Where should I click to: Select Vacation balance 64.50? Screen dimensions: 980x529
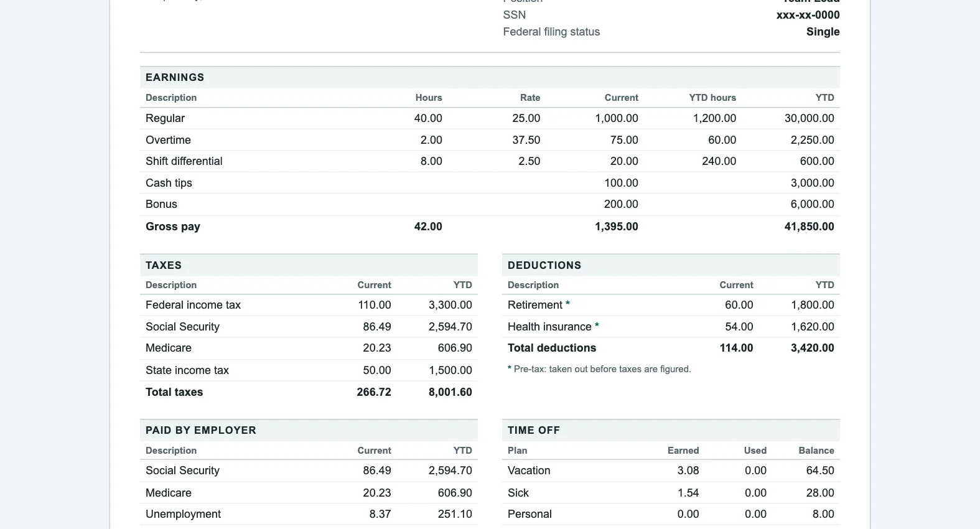[820, 470]
